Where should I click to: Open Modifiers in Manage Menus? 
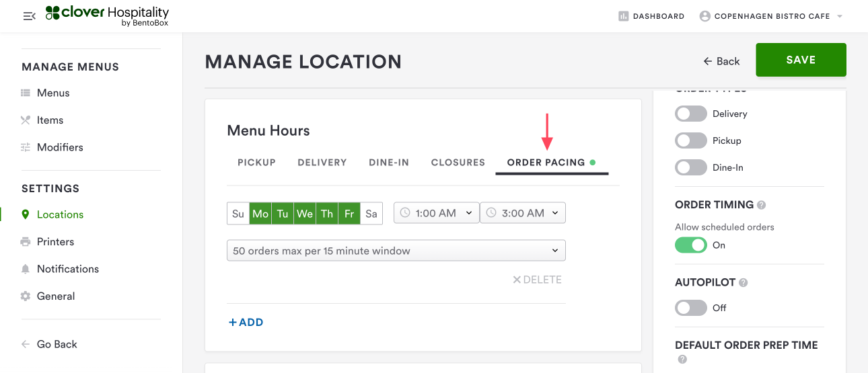pos(60,147)
